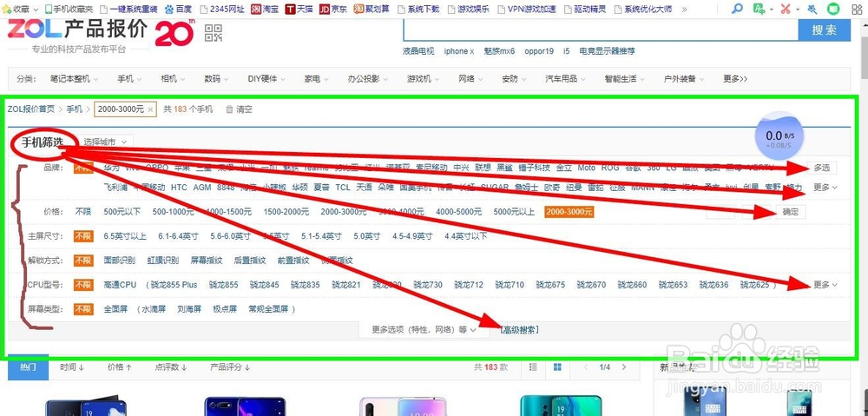
Task: Sort results by 时间
Action: [x=72, y=367]
